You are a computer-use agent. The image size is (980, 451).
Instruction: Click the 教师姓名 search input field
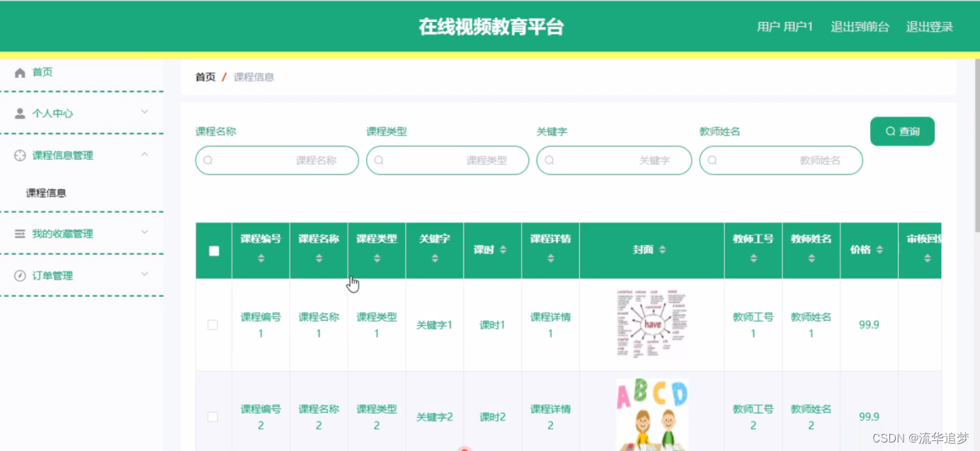(x=781, y=160)
